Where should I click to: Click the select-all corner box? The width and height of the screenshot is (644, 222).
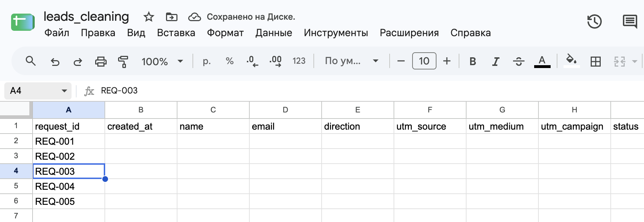16,109
